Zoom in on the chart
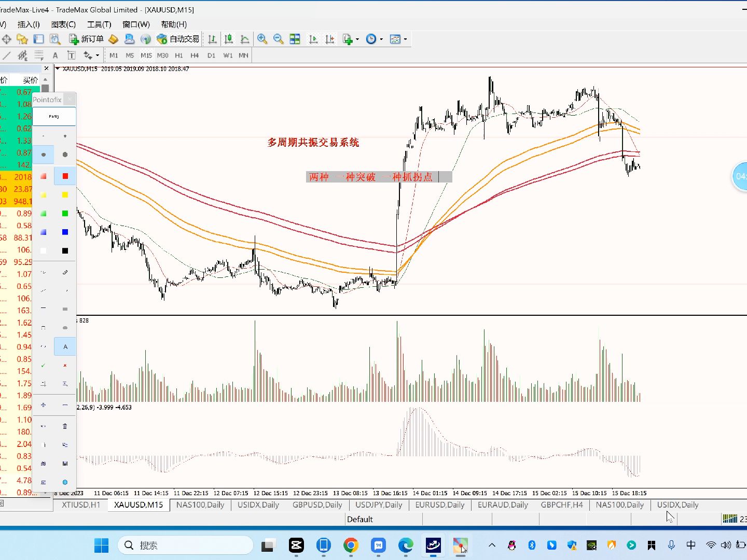The width and height of the screenshot is (747, 560). [x=262, y=39]
